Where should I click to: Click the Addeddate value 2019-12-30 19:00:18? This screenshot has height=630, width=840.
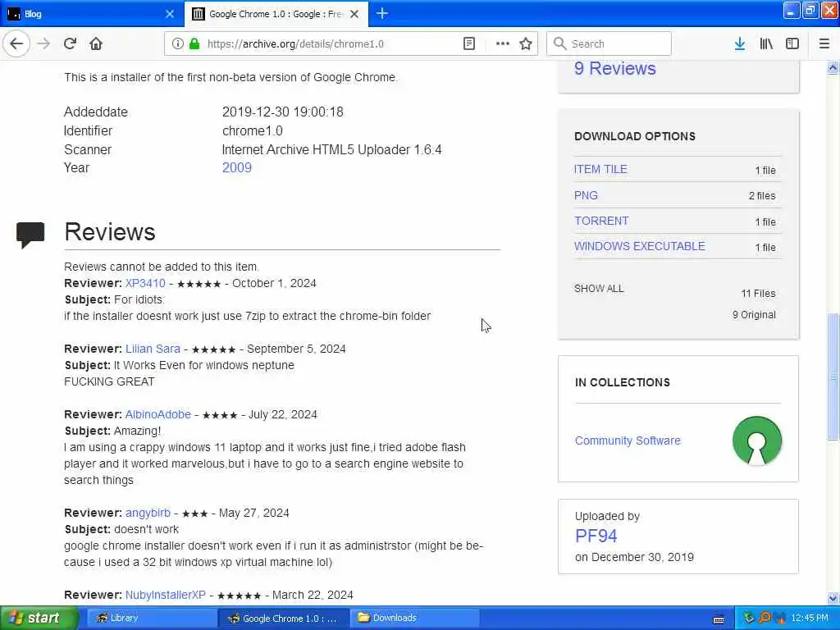coord(283,112)
